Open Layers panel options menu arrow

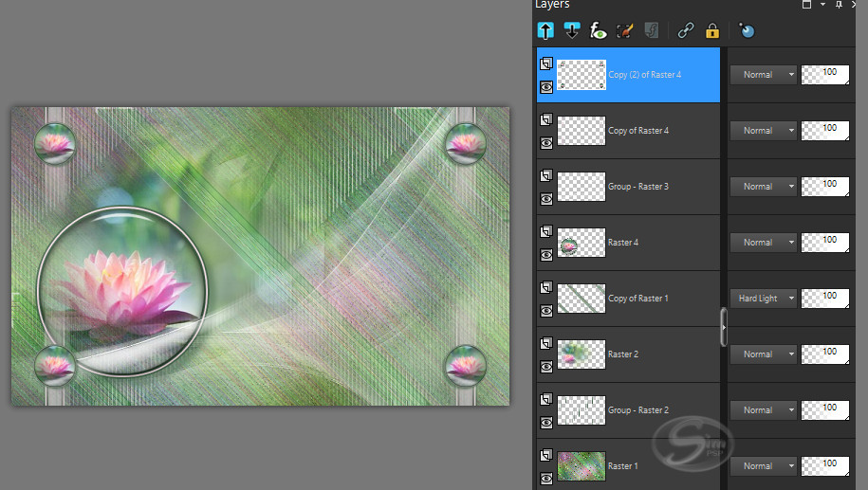[x=823, y=5]
